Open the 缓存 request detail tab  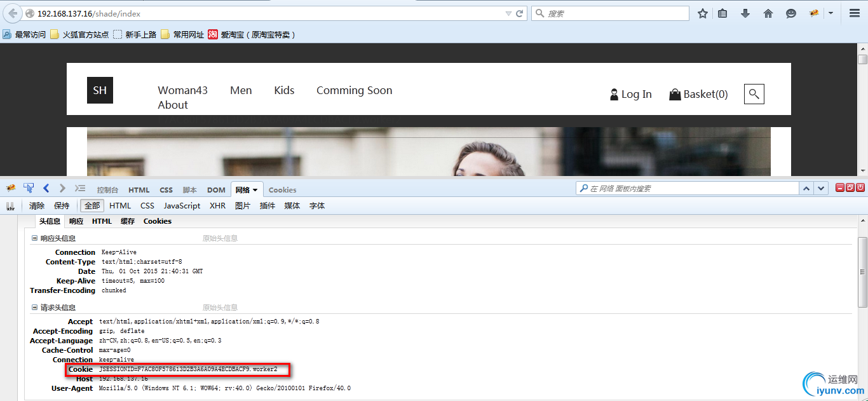pyautogui.click(x=128, y=221)
